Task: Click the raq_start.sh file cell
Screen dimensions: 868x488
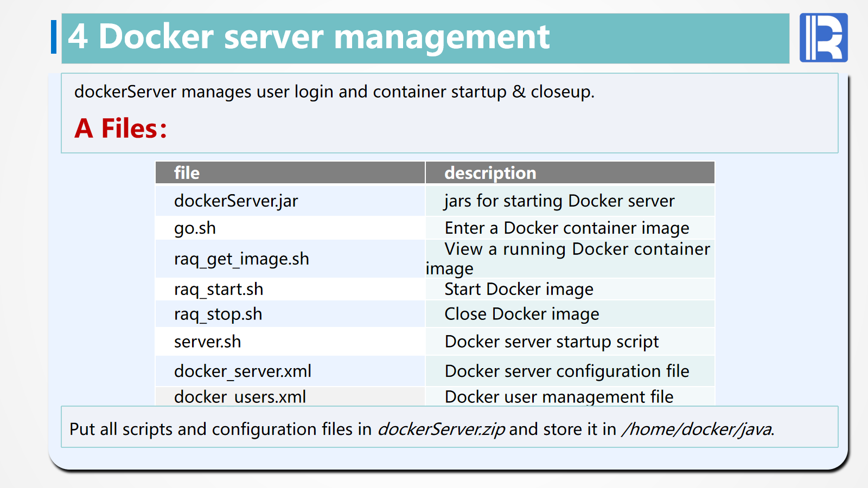Action: point(219,290)
